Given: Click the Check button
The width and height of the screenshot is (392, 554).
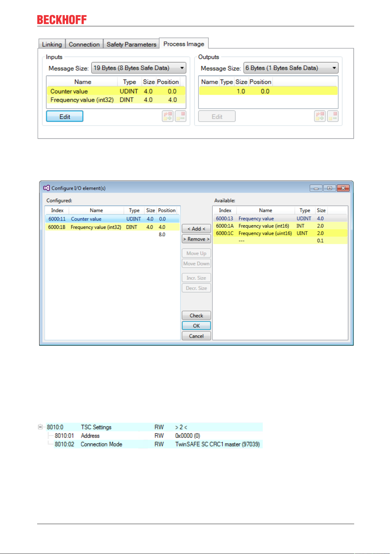Looking at the screenshot, I should point(196,315).
